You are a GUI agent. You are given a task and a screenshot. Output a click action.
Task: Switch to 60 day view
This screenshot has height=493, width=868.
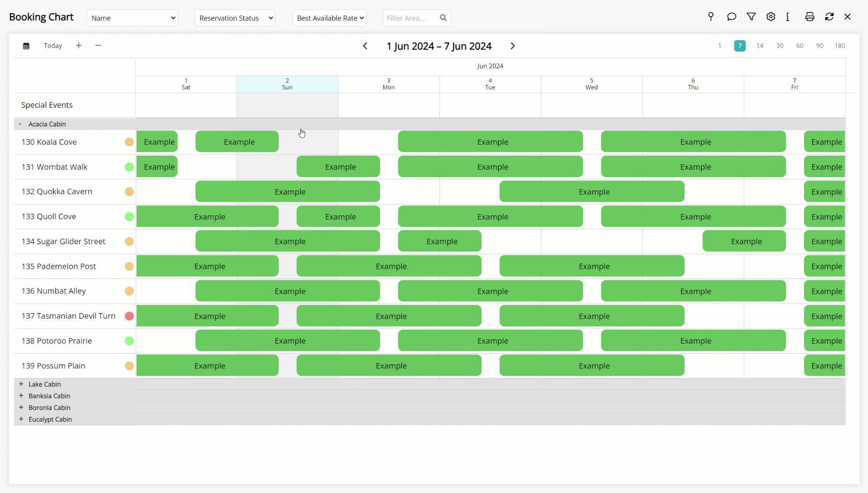point(800,46)
